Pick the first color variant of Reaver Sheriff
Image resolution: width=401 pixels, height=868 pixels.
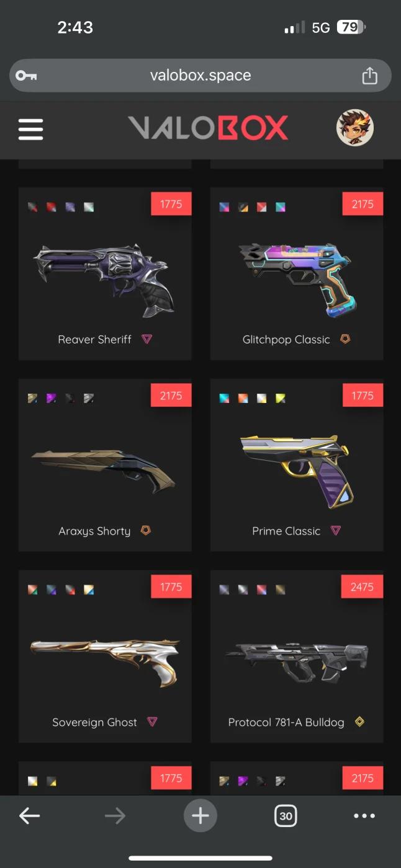[x=32, y=207]
